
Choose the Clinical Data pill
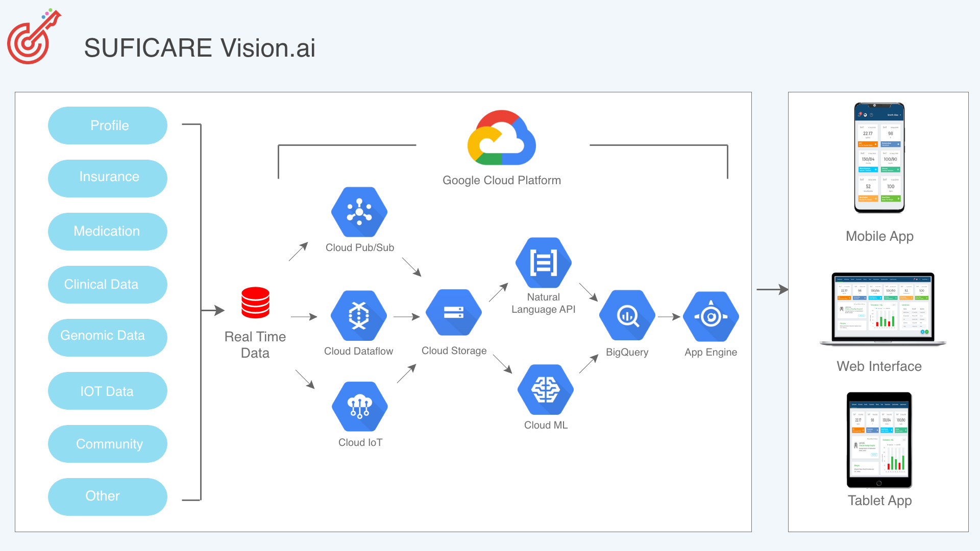tap(108, 285)
